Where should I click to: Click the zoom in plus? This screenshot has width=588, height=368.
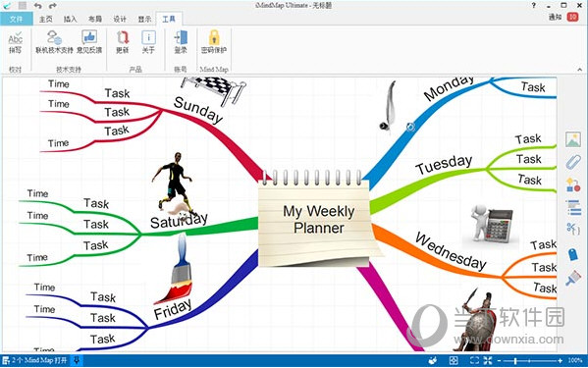560,361
